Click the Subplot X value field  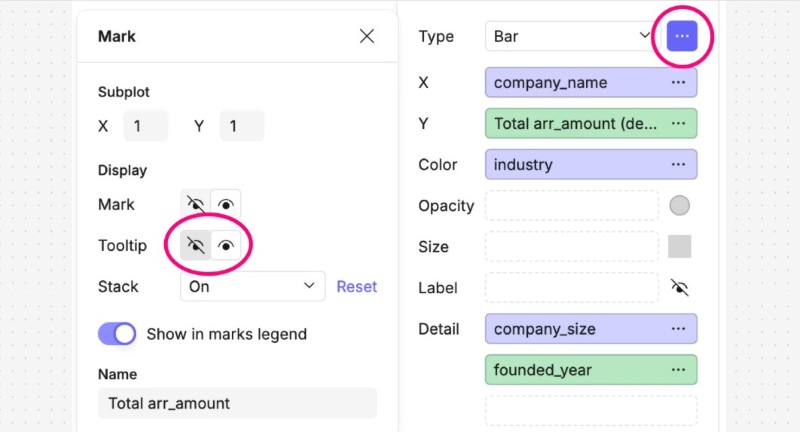tap(145, 127)
